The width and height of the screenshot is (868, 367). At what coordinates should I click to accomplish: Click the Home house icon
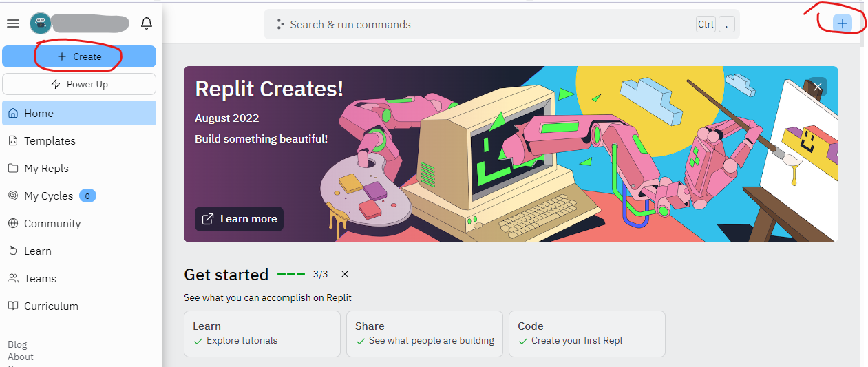13,113
